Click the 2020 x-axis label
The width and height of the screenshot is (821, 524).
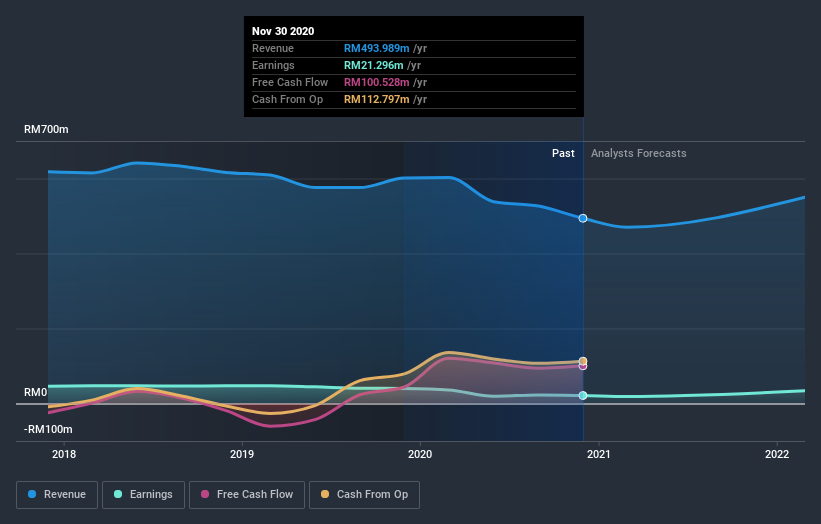(x=420, y=454)
